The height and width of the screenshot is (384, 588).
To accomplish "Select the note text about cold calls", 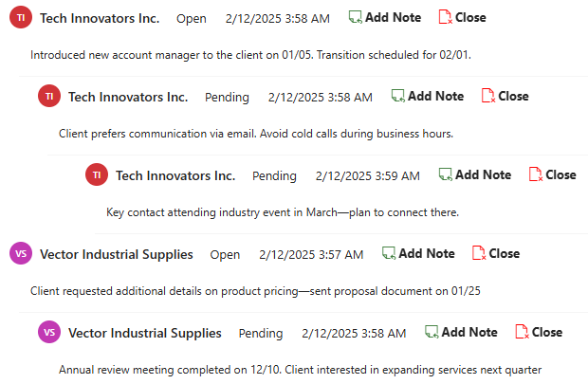I will pyautogui.click(x=256, y=134).
